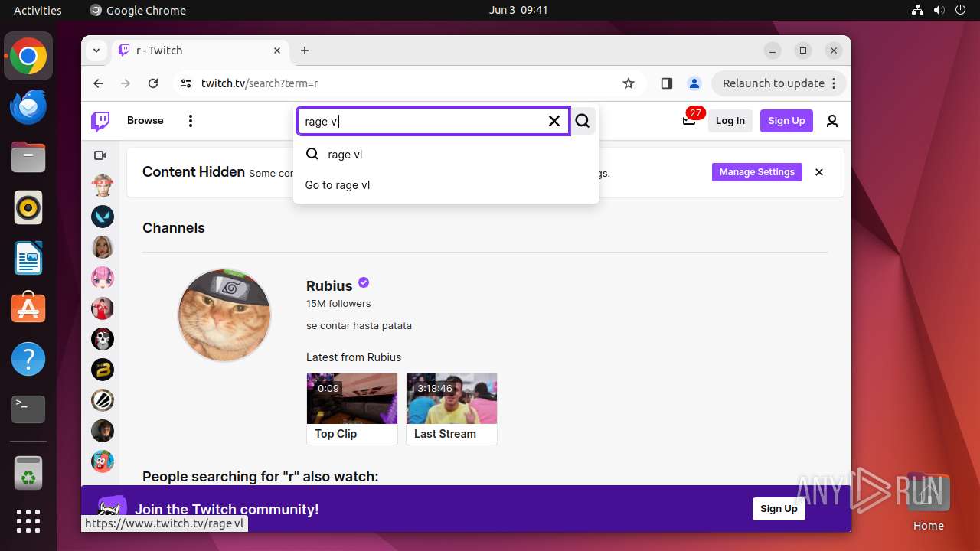Expand the tab search dropdown arrow
Image resolution: width=980 pixels, height=551 pixels.
point(96,51)
